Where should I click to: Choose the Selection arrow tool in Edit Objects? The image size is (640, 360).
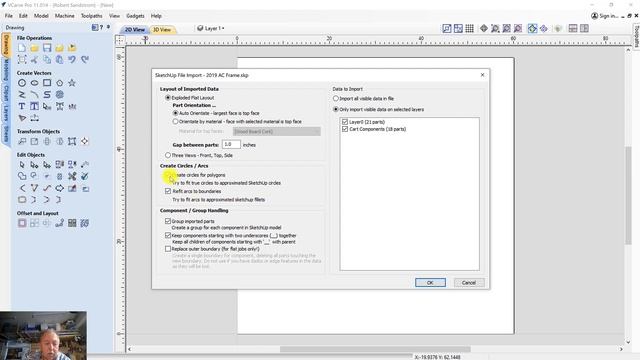click(22, 164)
